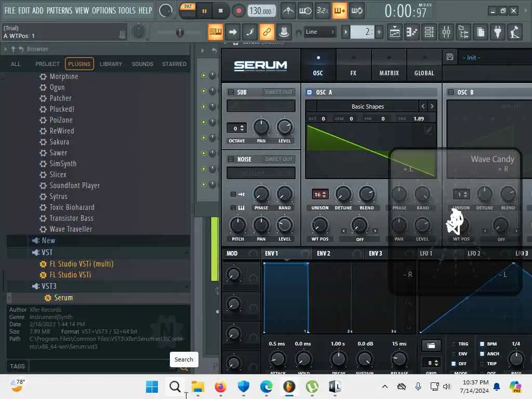
Task: Toggle LFO TRIG mode checkbox
Action: pyautogui.click(x=454, y=344)
